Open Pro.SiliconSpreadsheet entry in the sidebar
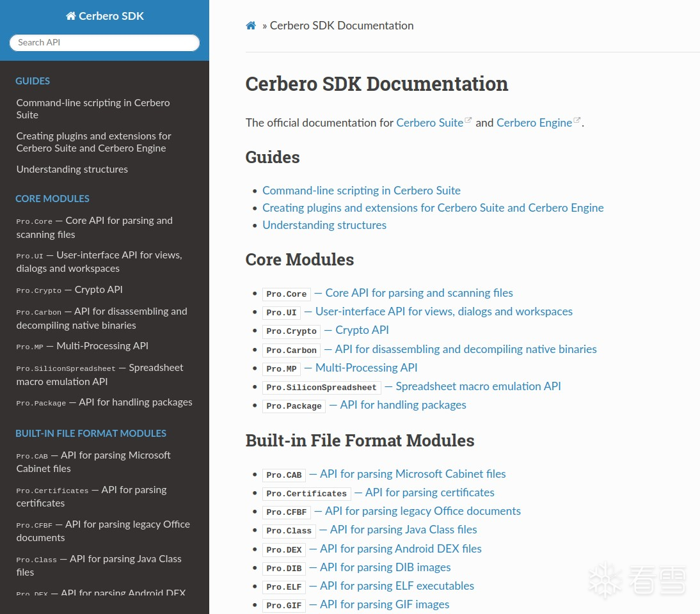Viewport: 700px width, 614px height. tap(99, 374)
